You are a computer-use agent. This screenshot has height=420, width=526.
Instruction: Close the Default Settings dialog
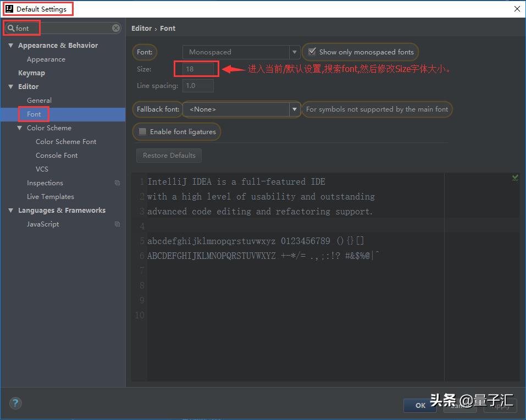click(x=517, y=9)
